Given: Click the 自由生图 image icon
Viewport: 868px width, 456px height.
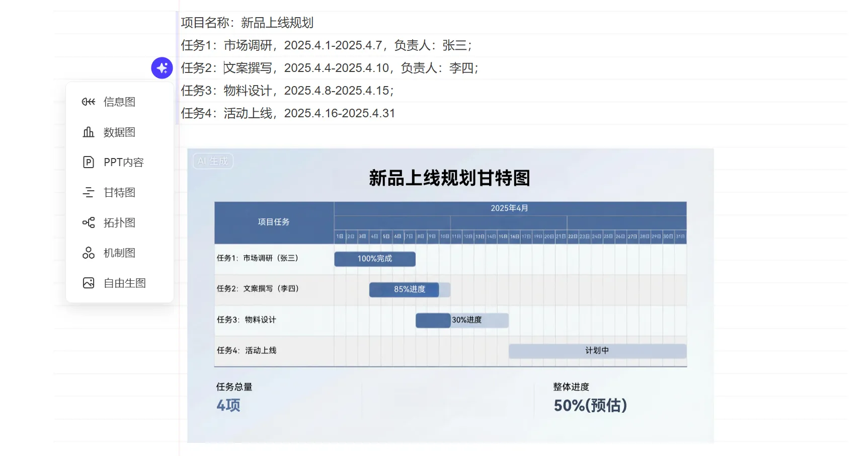Looking at the screenshot, I should pyautogui.click(x=89, y=283).
